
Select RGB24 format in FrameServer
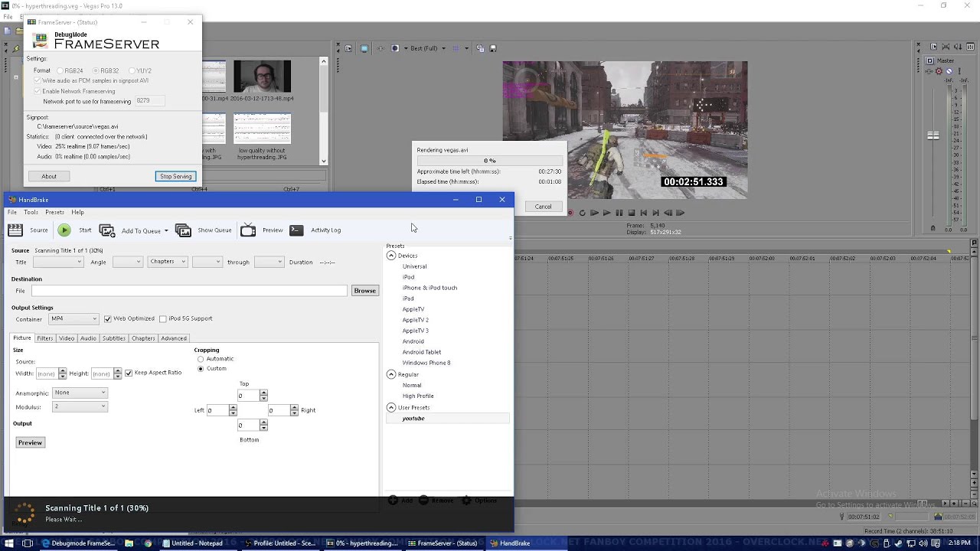[x=61, y=70]
